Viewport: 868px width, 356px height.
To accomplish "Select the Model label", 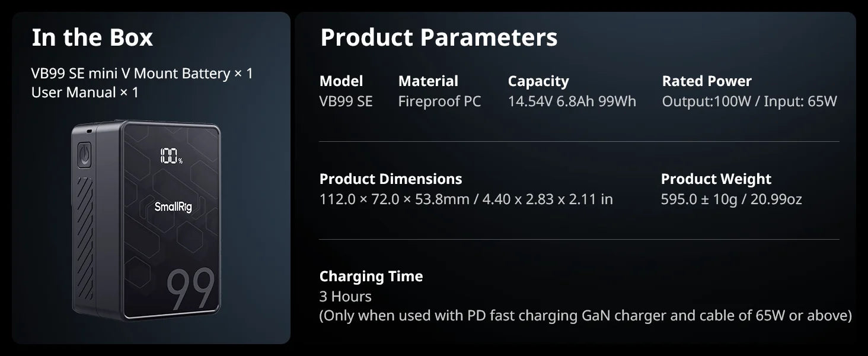I will 341,81.
